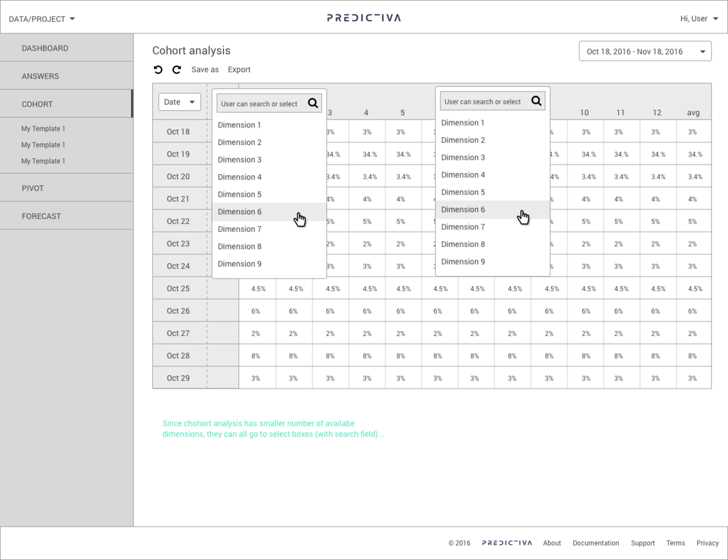Click the search magnifier in the right dimension selector

[x=536, y=101]
